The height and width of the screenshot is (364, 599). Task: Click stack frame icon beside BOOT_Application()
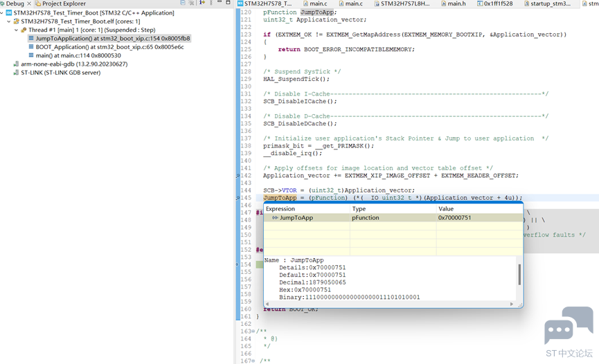tap(31, 46)
